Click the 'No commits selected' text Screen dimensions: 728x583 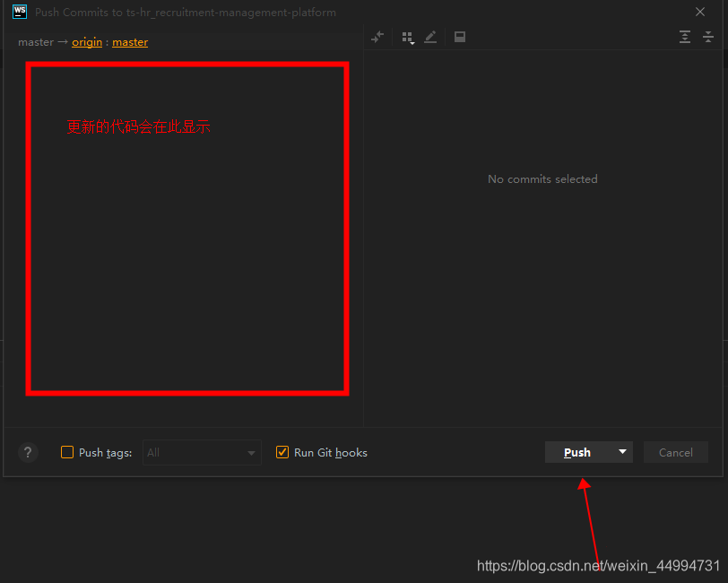pos(542,179)
